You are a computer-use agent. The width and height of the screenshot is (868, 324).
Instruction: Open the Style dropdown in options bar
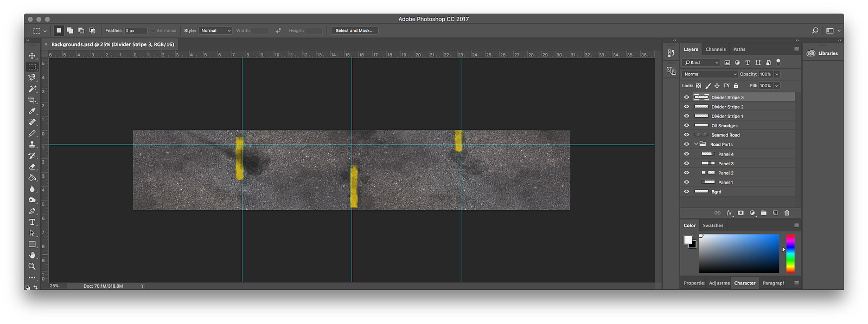(215, 31)
